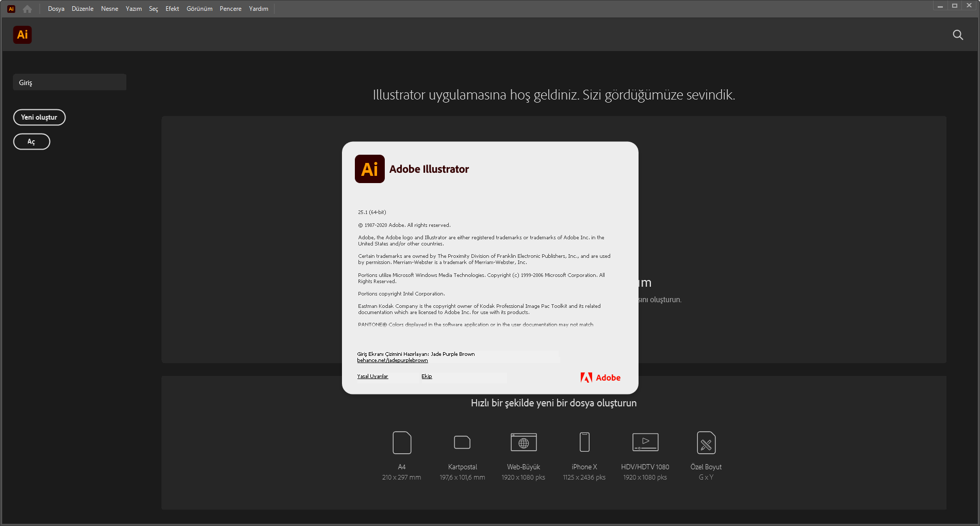
Task: Pick the Web-Büyük preset icon
Action: pos(524,442)
